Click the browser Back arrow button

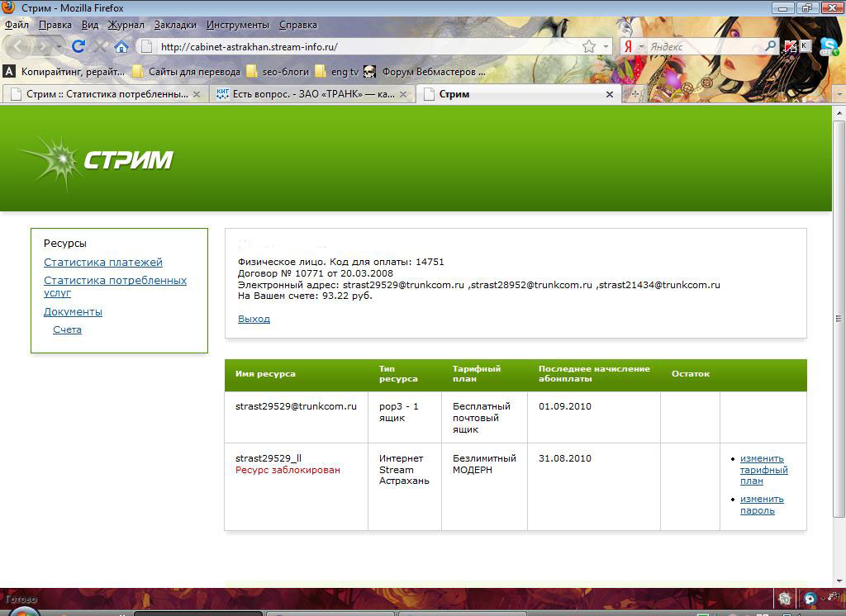17,46
